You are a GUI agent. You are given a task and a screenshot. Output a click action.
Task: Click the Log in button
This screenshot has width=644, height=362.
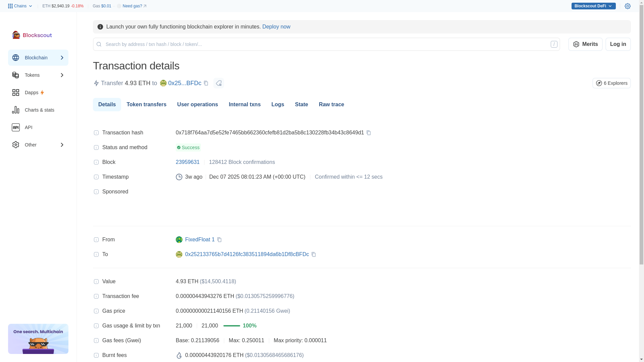point(618,44)
